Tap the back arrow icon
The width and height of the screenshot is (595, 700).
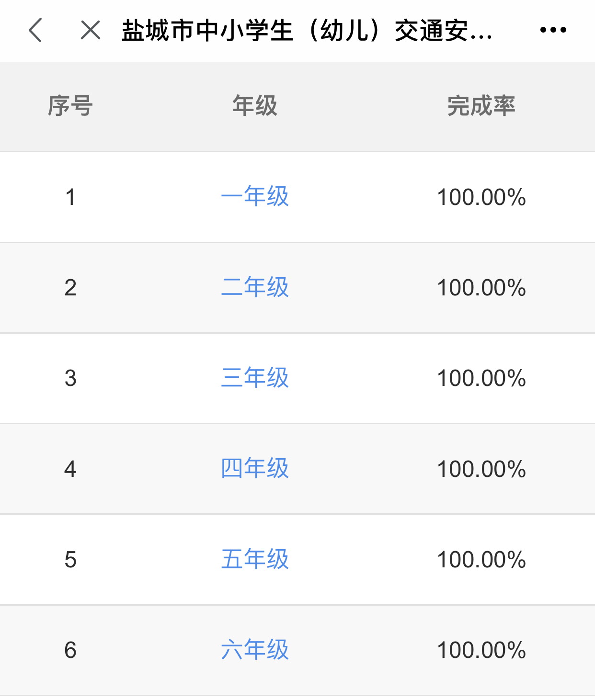pos(35,30)
